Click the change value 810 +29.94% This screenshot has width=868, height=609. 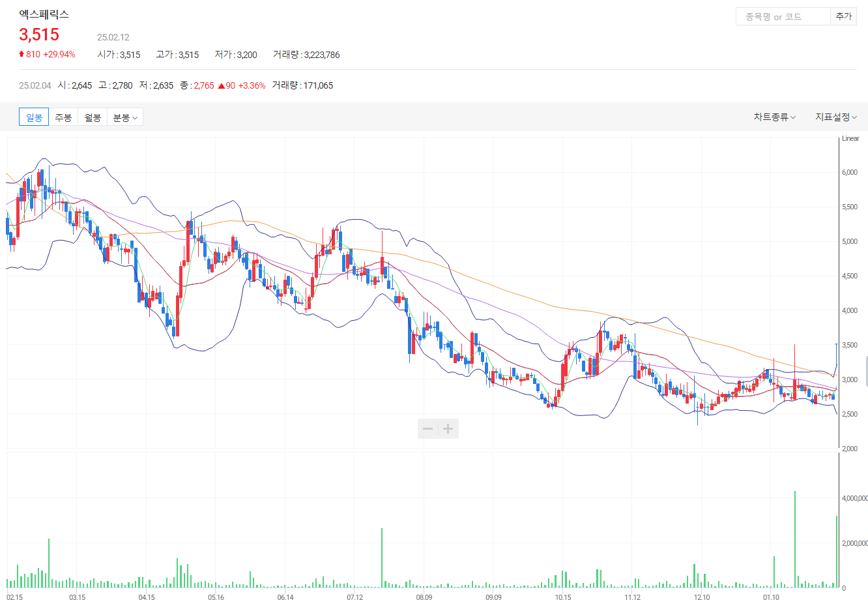click(x=47, y=54)
